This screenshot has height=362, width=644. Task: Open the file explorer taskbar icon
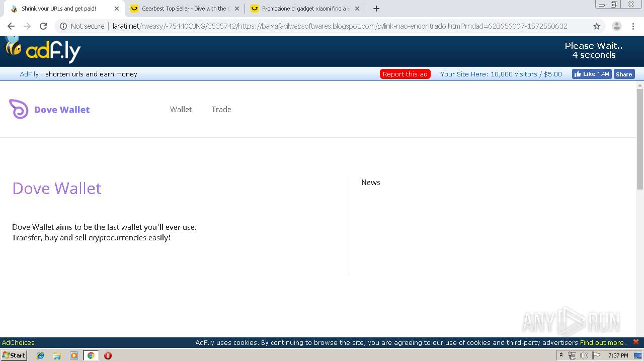point(57,355)
